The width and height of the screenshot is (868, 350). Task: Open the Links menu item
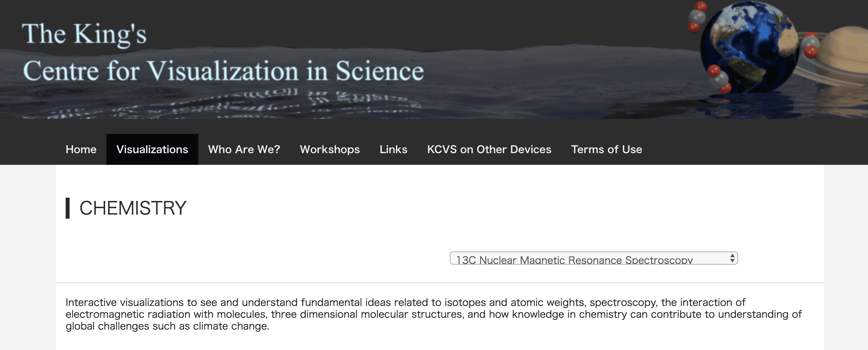pos(393,149)
